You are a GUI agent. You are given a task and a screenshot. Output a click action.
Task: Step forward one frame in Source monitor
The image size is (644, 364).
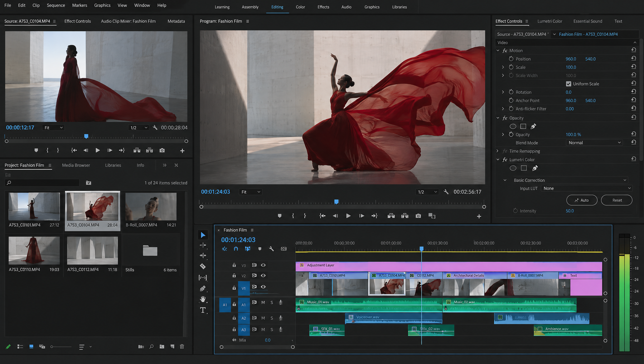point(110,150)
